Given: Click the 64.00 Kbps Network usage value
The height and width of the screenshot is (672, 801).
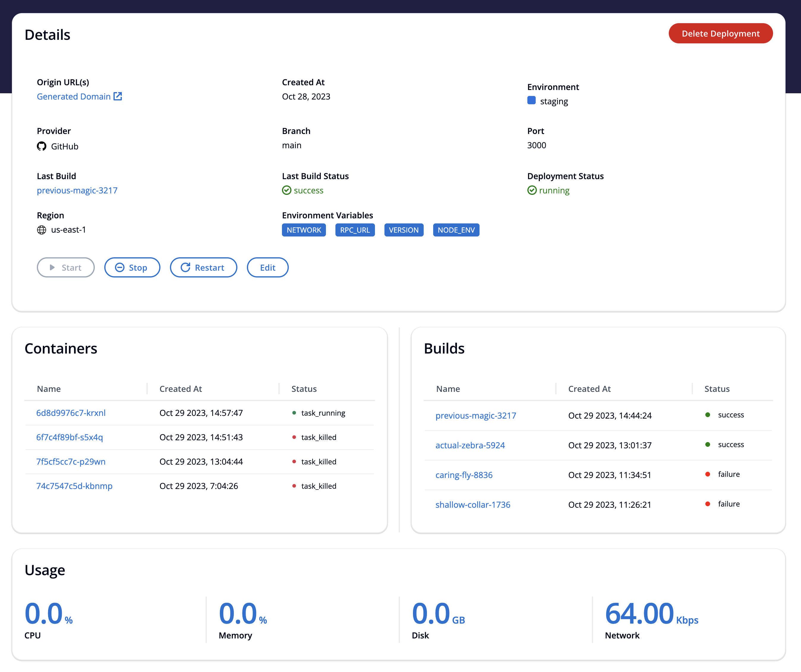Looking at the screenshot, I should coord(652,614).
